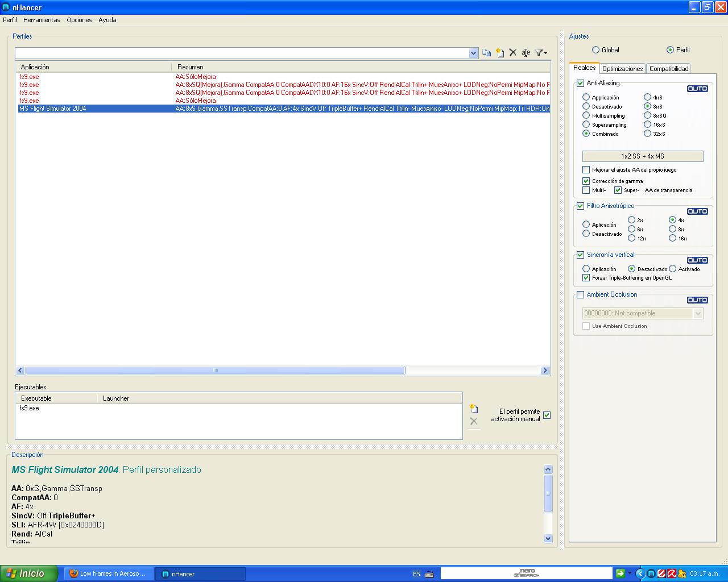Click into the Nero Search input field

[526, 573]
